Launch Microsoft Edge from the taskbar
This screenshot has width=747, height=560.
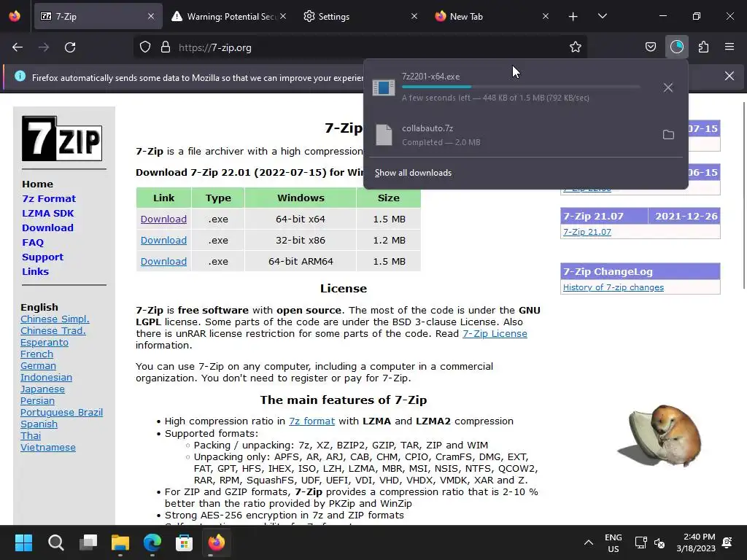(x=152, y=542)
